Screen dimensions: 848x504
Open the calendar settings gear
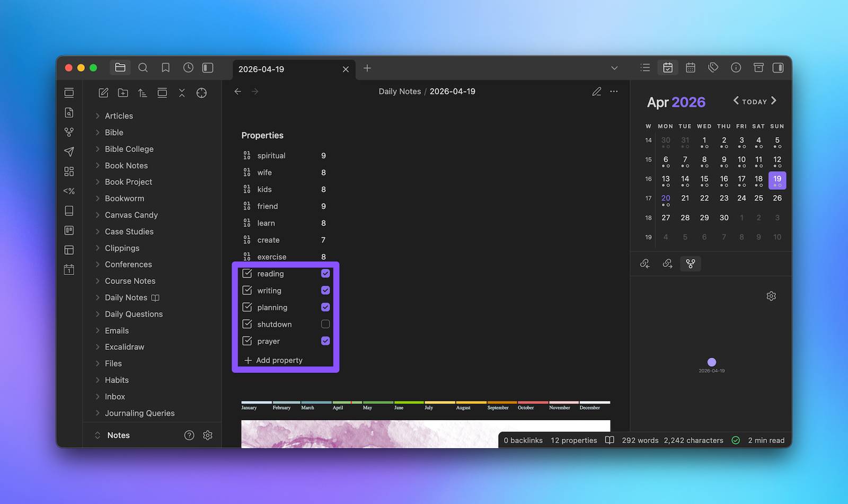pyautogui.click(x=771, y=296)
